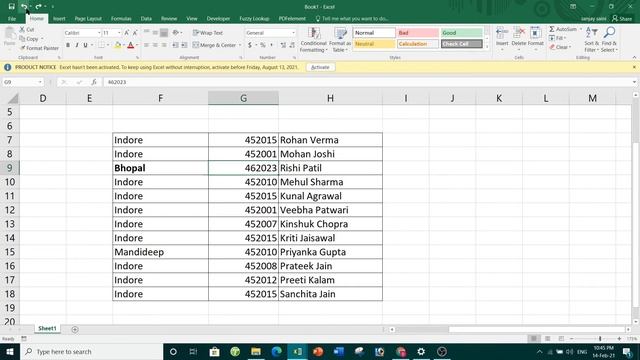
Task: Open the File tab
Action: pos(12,19)
